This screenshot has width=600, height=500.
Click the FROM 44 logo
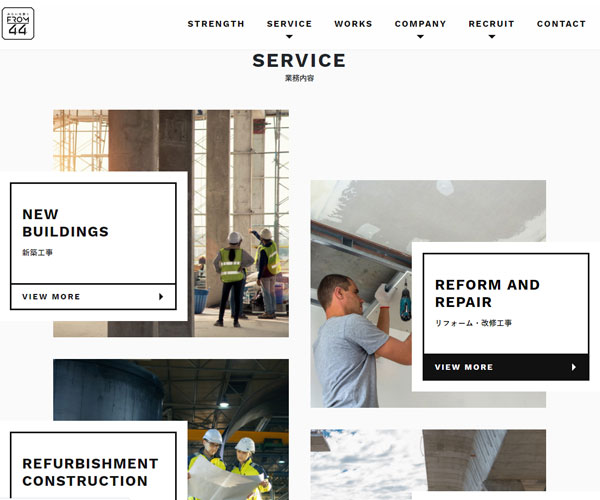(18, 24)
